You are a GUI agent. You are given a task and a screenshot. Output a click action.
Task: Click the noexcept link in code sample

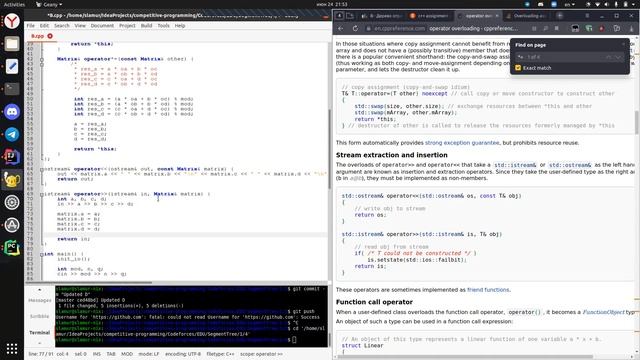(x=434, y=93)
